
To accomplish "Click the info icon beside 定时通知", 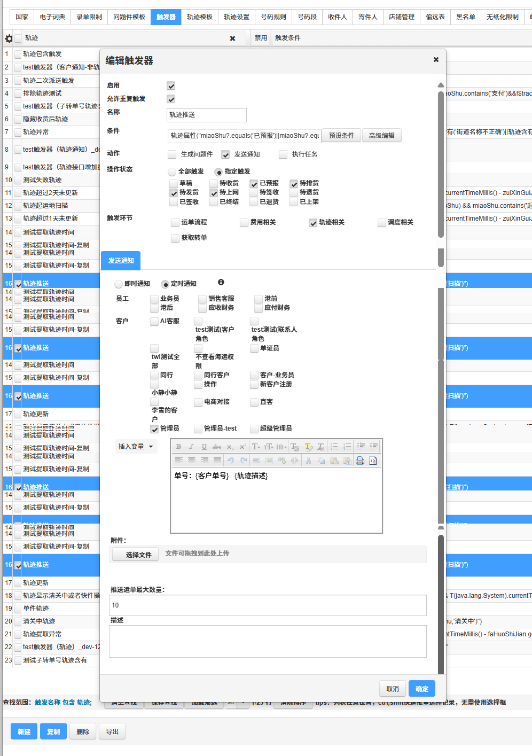I will click(x=221, y=283).
